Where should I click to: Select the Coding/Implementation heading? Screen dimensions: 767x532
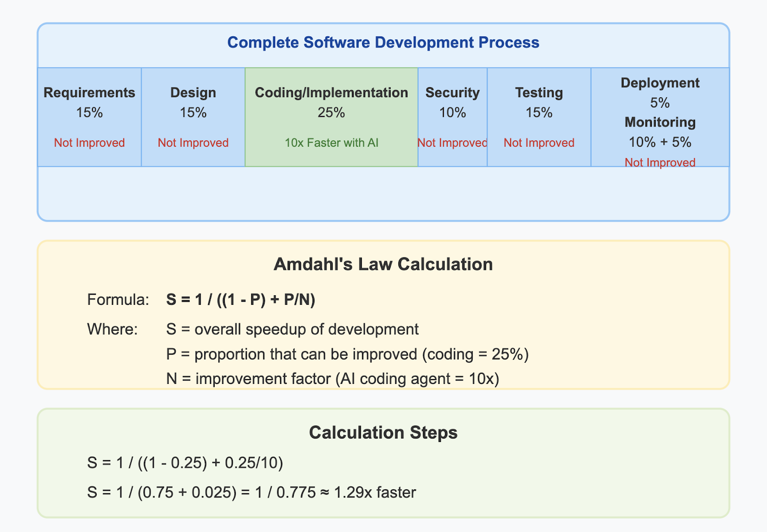click(x=331, y=93)
